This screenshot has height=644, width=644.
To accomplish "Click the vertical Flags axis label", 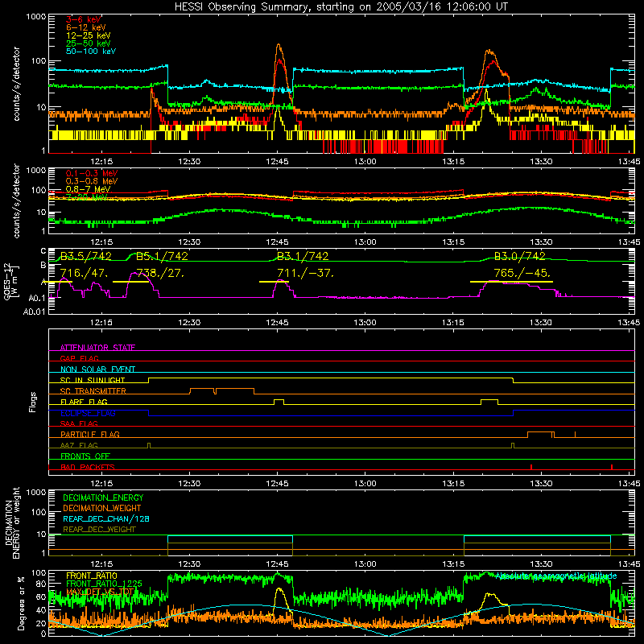I will [32, 402].
